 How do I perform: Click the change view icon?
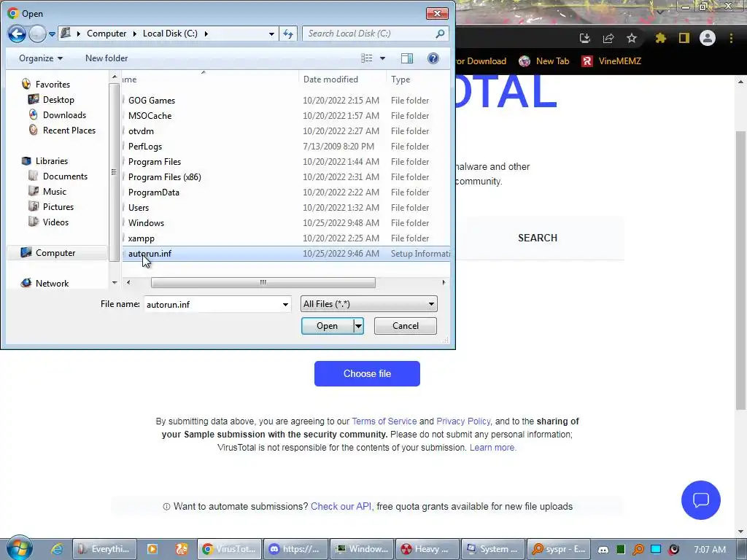pyautogui.click(x=367, y=58)
